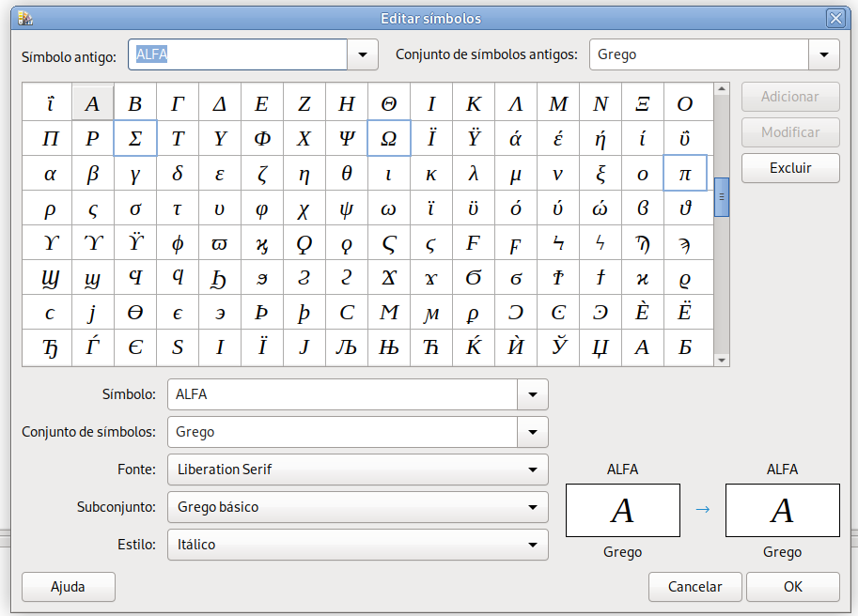Click the symbol grid scroll down arrow

pos(722,360)
